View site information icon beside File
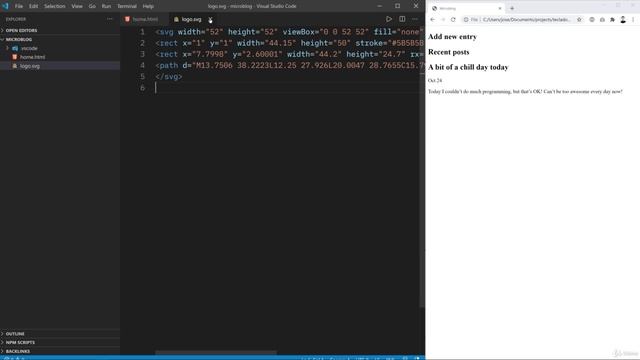 [x=466, y=20]
